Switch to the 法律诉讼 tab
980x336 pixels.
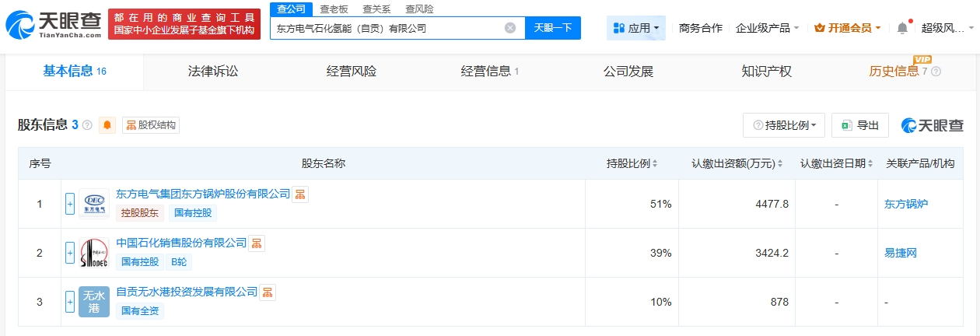pos(213,72)
